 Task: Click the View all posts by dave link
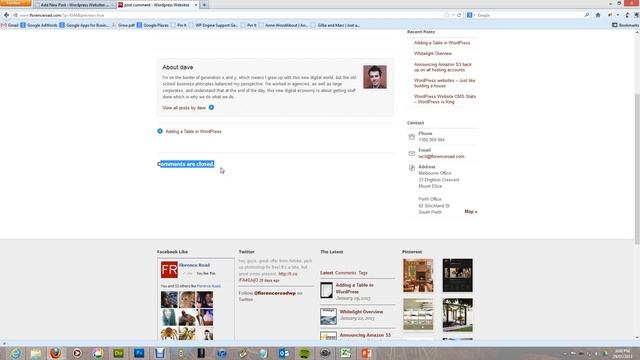pyautogui.click(x=184, y=108)
